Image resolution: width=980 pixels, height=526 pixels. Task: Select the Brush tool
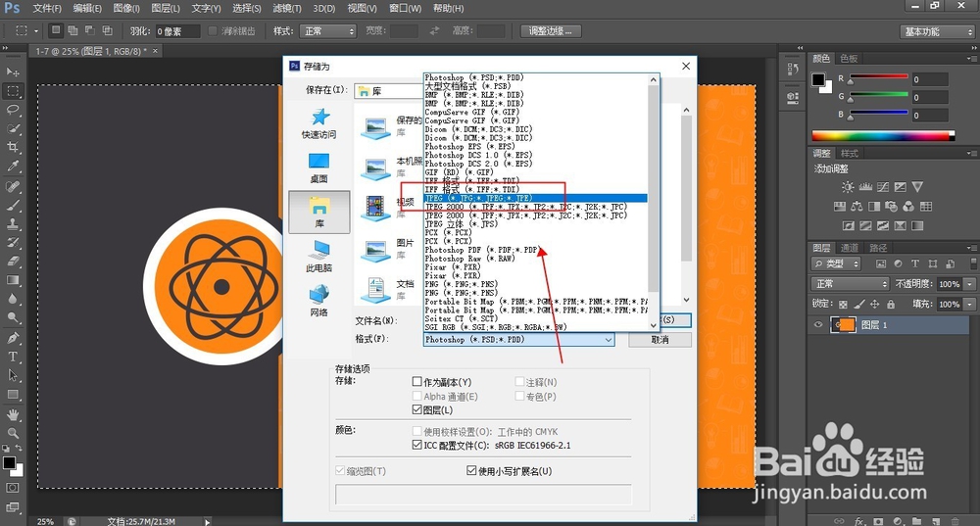pyautogui.click(x=13, y=205)
